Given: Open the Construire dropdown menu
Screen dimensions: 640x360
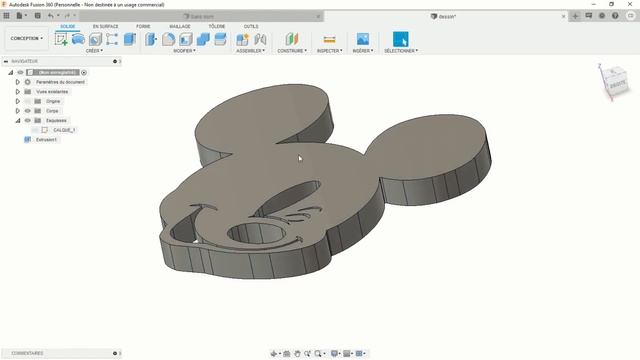Looking at the screenshot, I should tap(292, 51).
